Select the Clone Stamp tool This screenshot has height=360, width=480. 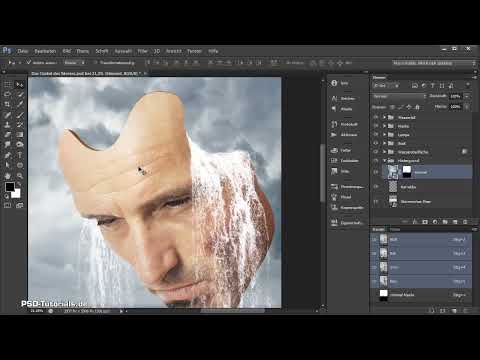coord(8,125)
